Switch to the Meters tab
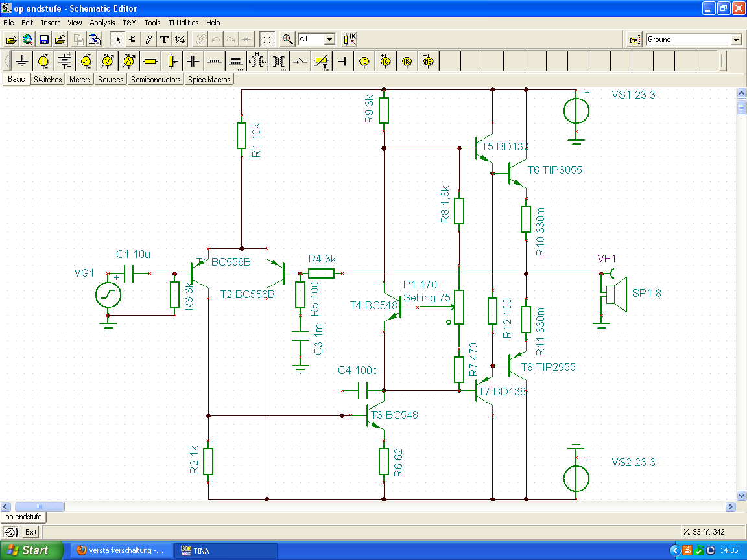 point(80,80)
